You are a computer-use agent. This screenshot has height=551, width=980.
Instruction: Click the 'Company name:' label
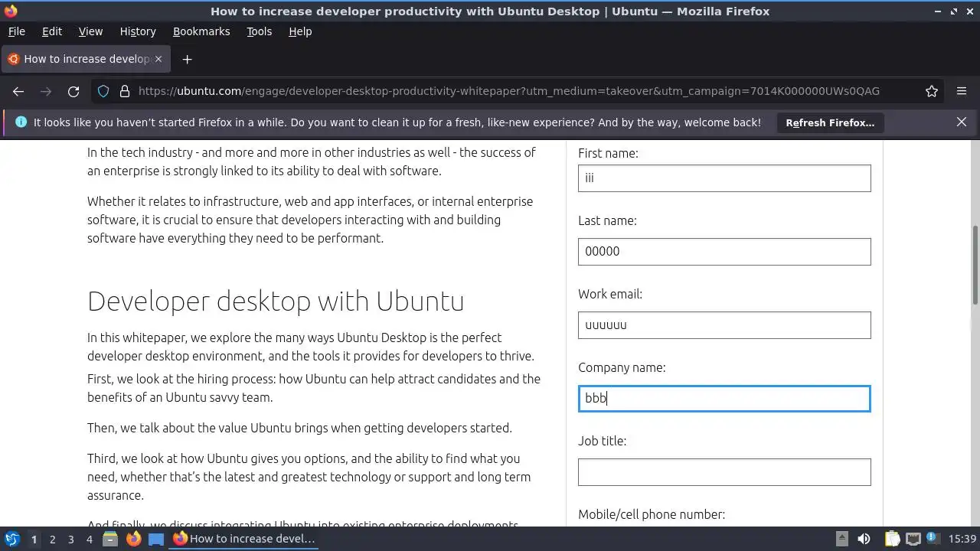coord(622,367)
